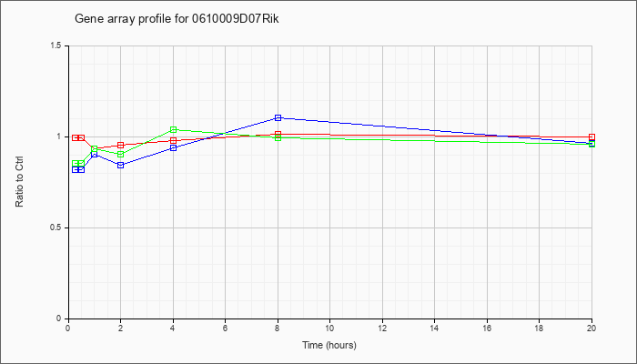Click the red data marker at 4 hours
This screenshot has width=637, height=364.
[174, 141]
